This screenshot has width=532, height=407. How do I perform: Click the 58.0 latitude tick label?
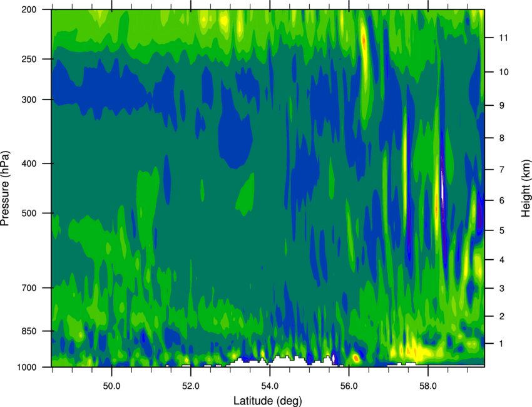point(428,386)
